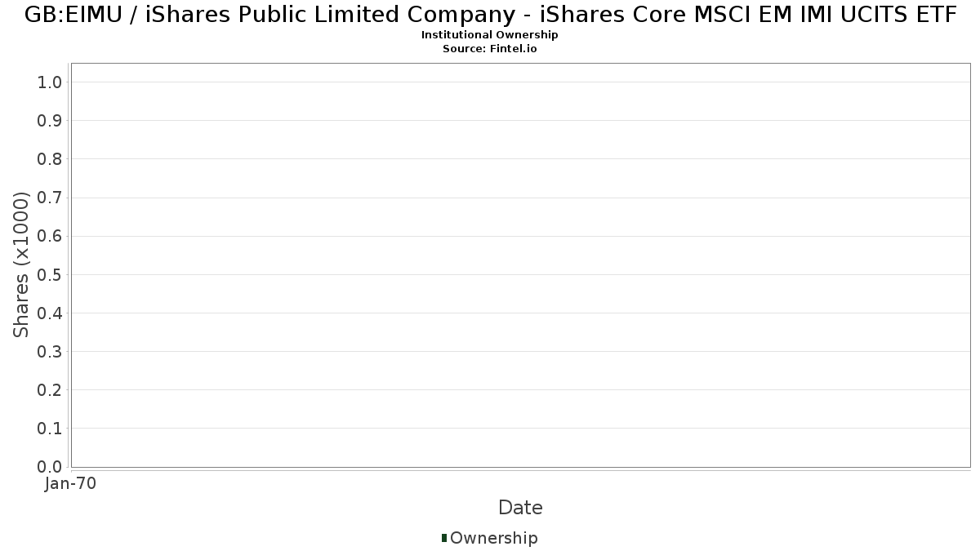Viewport: 980px width, 551px height.
Task: Toggle the Ownership series legend label
Action: tap(493, 538)
